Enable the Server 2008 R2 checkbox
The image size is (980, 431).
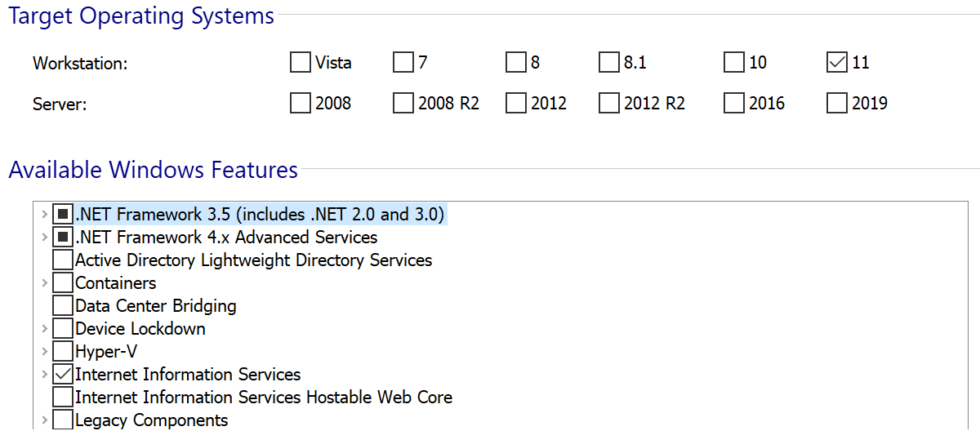coord(403,103)
